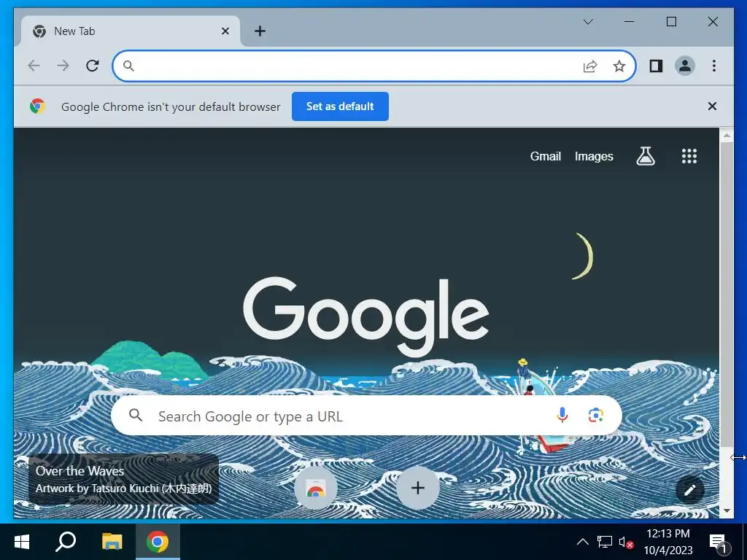This screenshot has height=560, width=747.
Task: Open the tab search chevron
Action: pos(588,21)
